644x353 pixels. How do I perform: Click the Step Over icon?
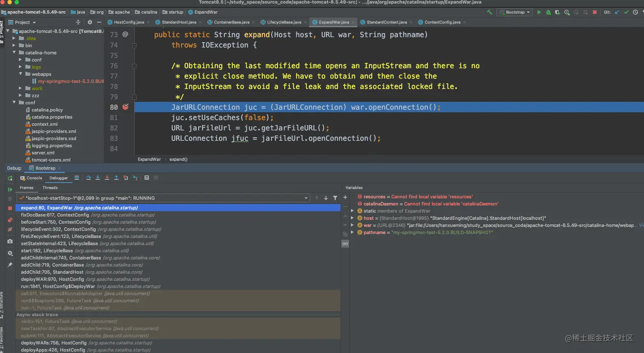point(89,178)
